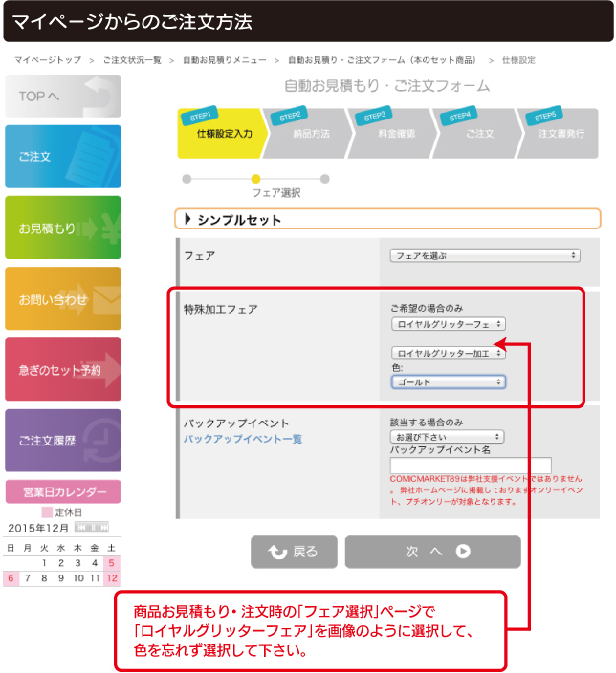Select December 8 in calendar
The image size is (616, 673).
click(x=44, y=578)
